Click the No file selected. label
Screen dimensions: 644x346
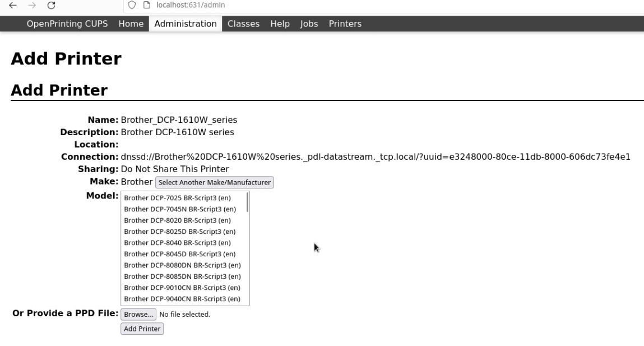(185, 315)
